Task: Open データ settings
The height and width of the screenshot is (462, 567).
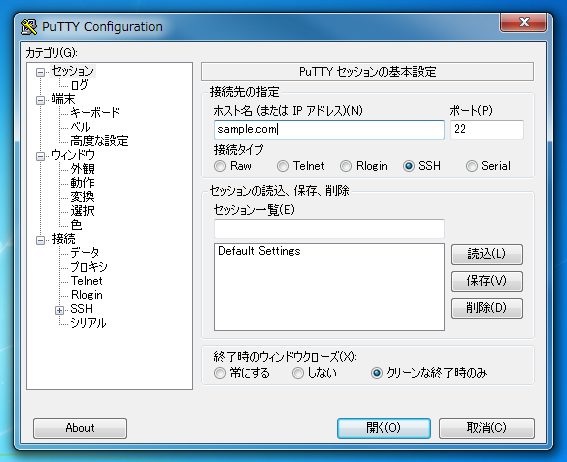Action: [85, 253]
